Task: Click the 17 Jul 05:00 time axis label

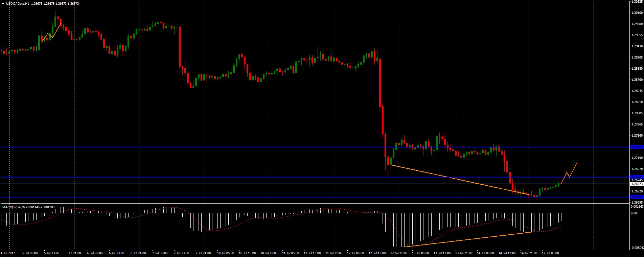Action: pyautogui.click(x=550, y=253)
